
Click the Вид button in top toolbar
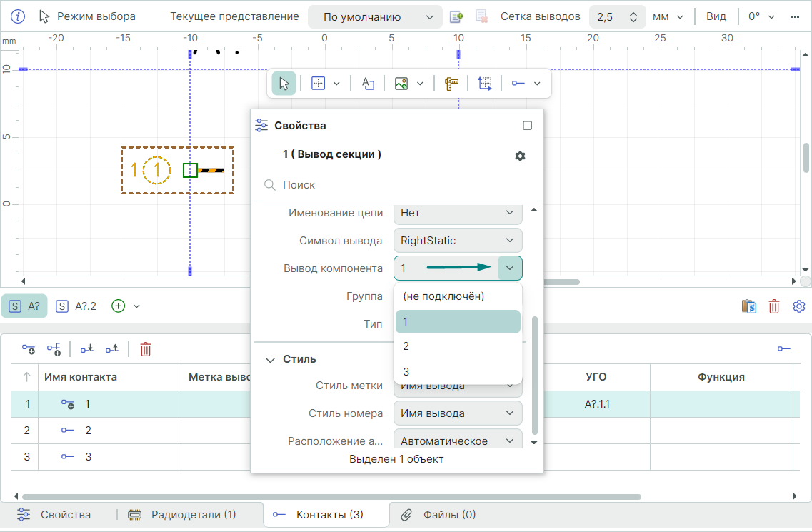[716, 16]
